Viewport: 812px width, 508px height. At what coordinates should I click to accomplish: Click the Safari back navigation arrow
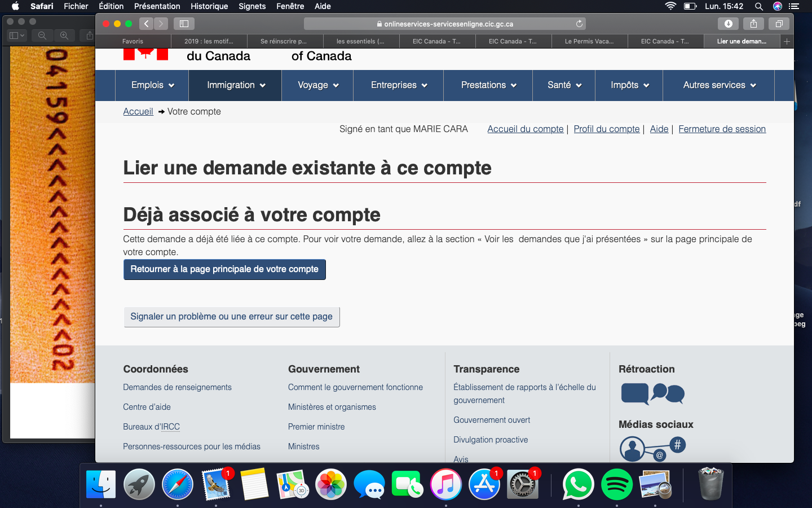coord(147,24)
